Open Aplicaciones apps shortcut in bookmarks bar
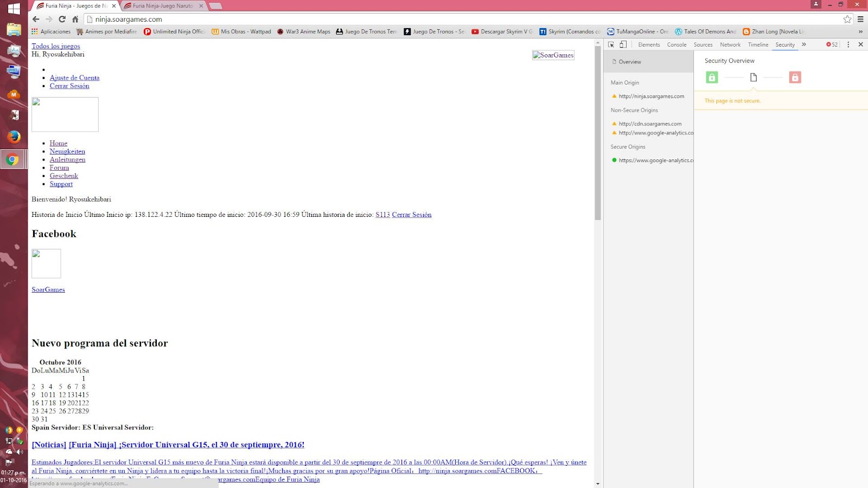The image size is (868, 488). coord(51,31)
